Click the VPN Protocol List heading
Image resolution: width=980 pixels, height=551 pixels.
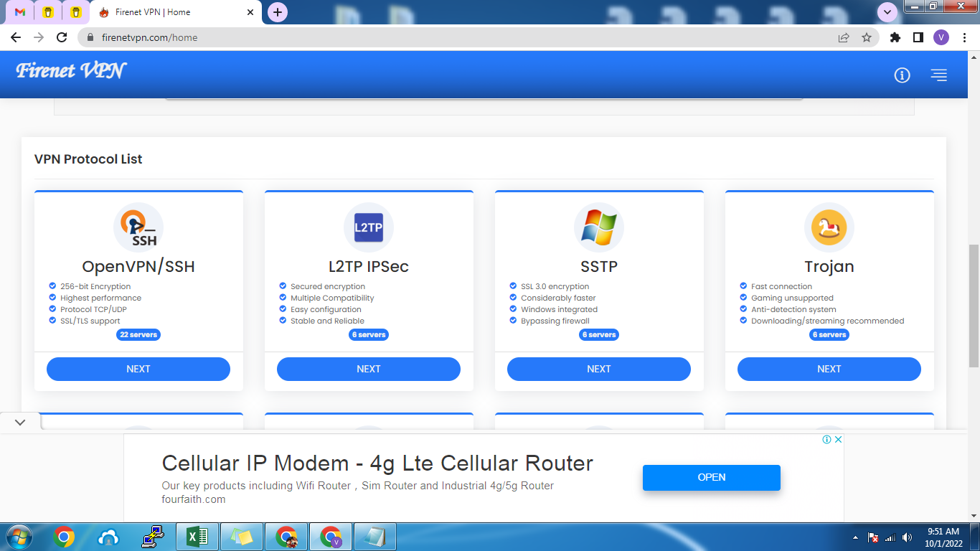click(88, 159)
